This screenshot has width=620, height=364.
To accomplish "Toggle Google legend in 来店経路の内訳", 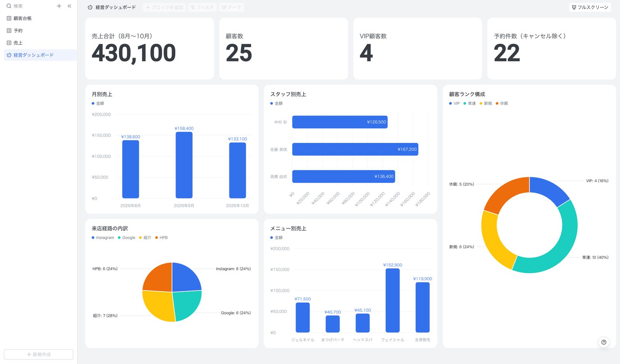I will click(126, 238).
